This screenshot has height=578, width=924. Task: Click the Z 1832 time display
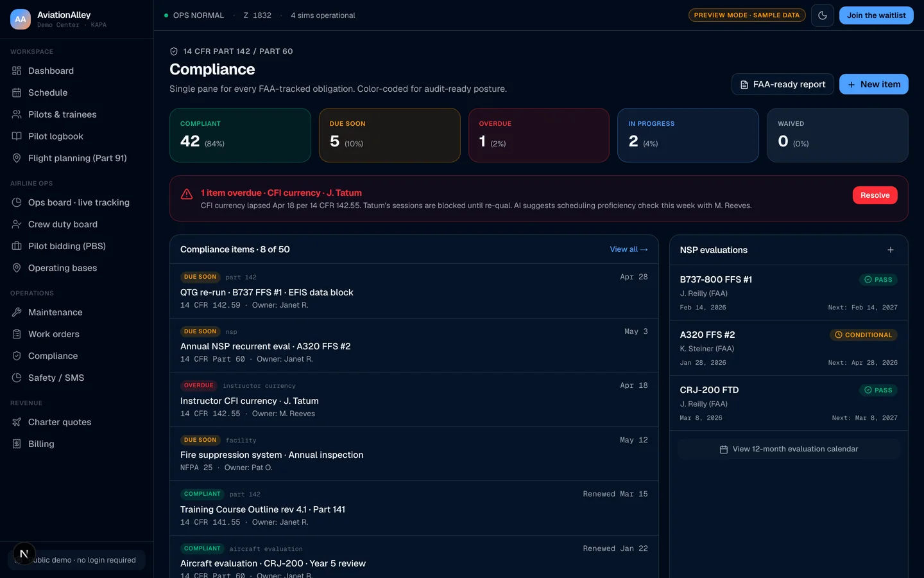(x=257, y=15)
